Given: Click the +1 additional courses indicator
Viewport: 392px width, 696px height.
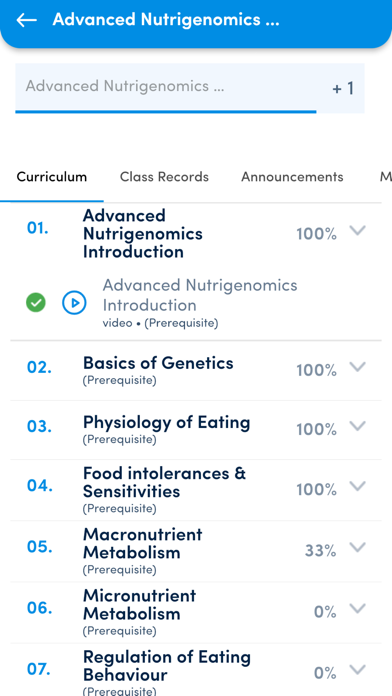Looking at the screenshot, I should (x=343, y=88).
